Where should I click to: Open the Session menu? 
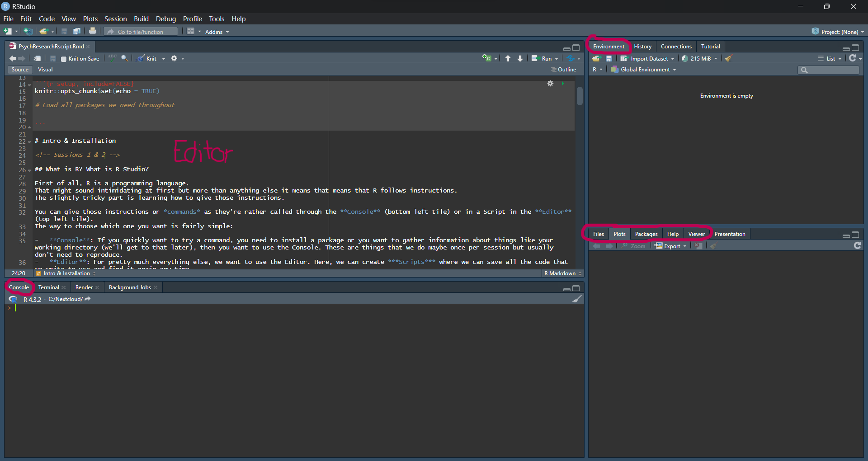click(115, 19)
